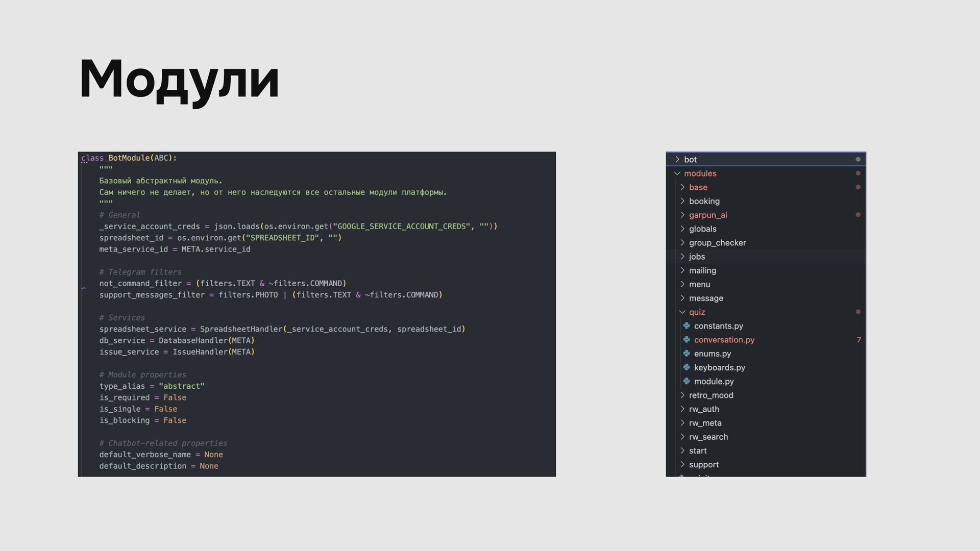980x551 pixels.
Task: Click the is_single = False line
Action: pos(138,409)
